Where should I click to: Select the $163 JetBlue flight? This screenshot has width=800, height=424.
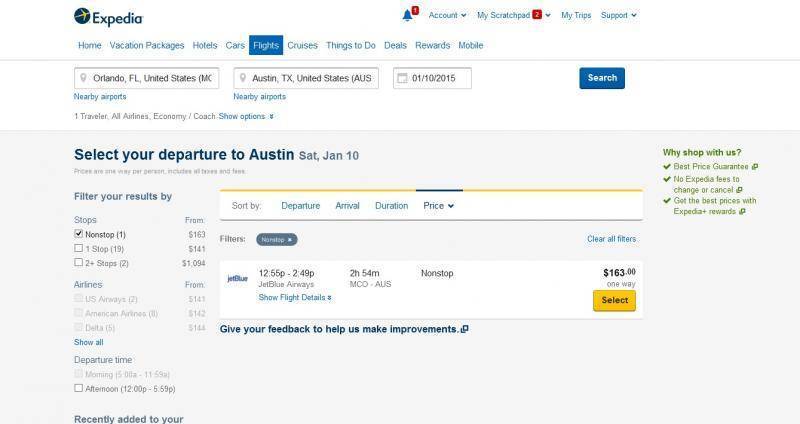(614, 300)
